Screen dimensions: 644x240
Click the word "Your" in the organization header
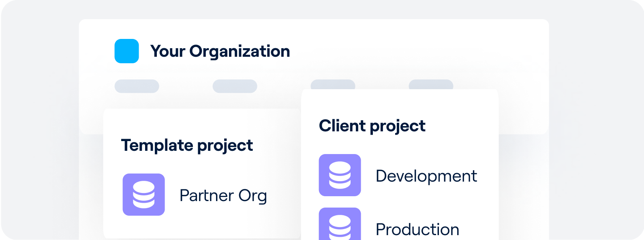[x=167, y=51]
